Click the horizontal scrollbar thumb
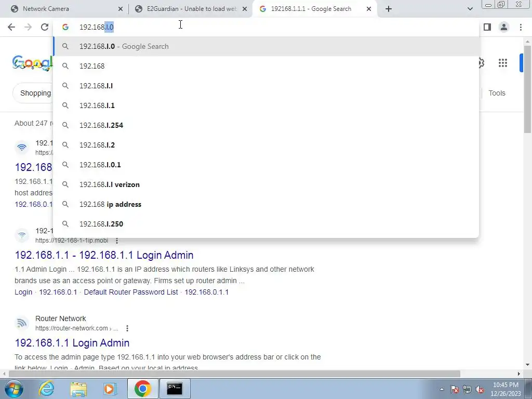The height and width of the screenshot is (399, 532). click(234, 374)
